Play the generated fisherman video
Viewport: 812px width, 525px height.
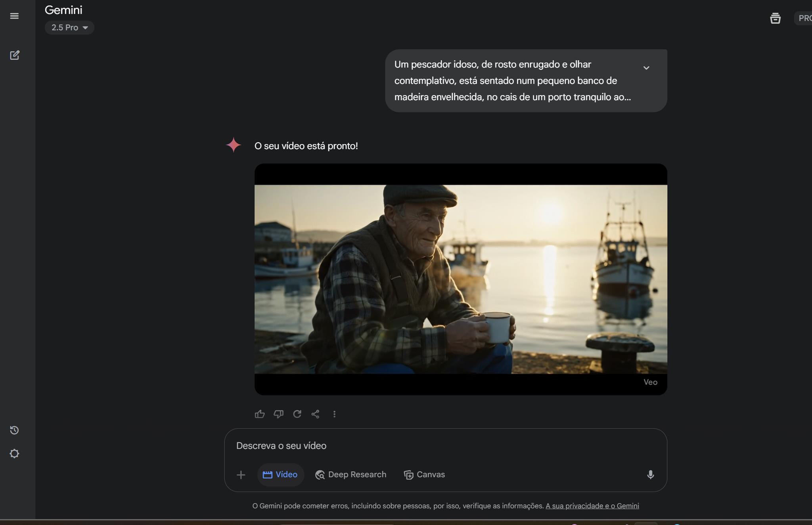(x=461, y=279)
